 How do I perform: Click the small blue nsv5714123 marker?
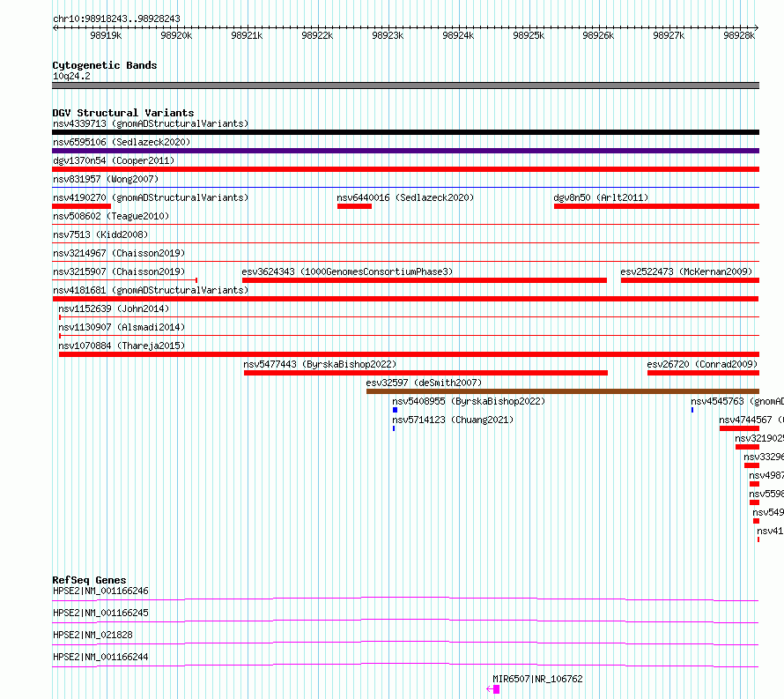pyautogui.click(x=394, y=428)
